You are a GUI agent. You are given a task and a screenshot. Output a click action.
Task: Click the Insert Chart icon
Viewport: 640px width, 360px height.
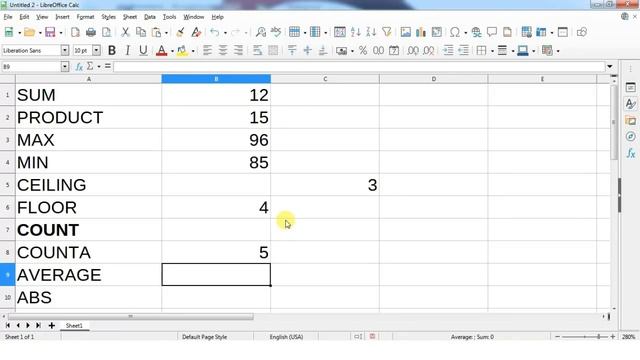point(421,32)
